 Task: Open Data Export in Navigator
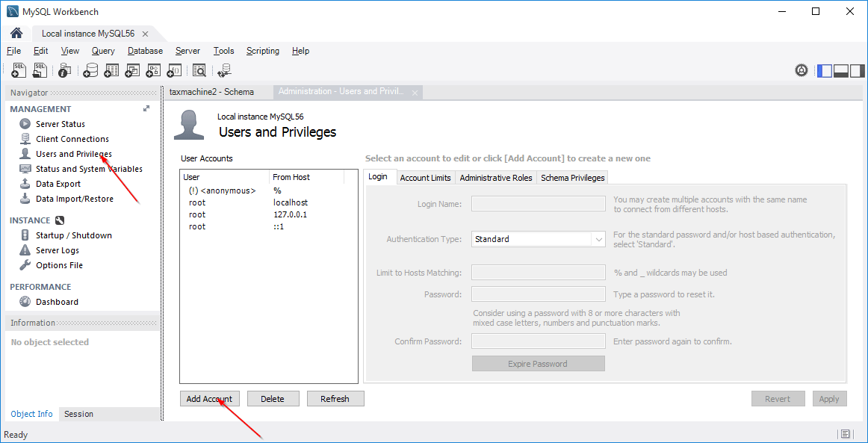click(58, 184)
